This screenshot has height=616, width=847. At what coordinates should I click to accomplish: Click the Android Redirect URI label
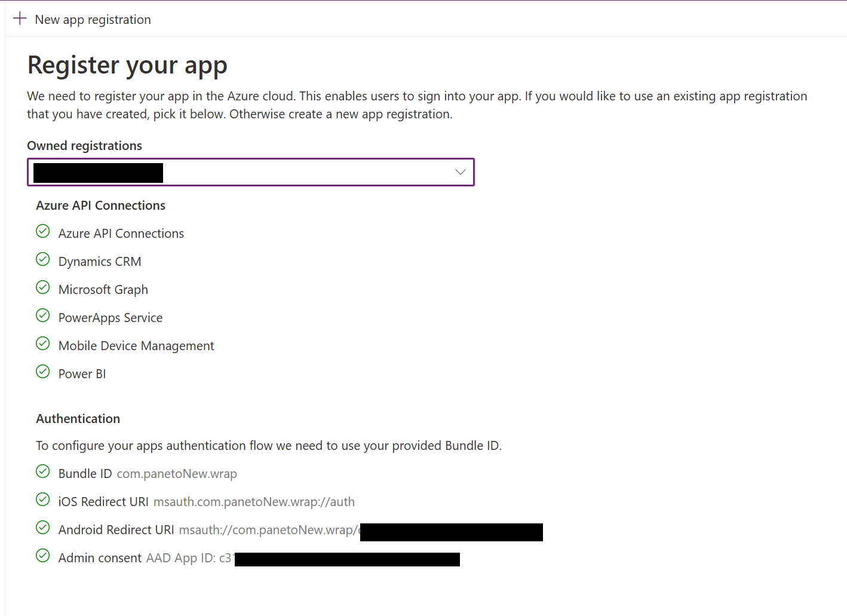point(116,530)
